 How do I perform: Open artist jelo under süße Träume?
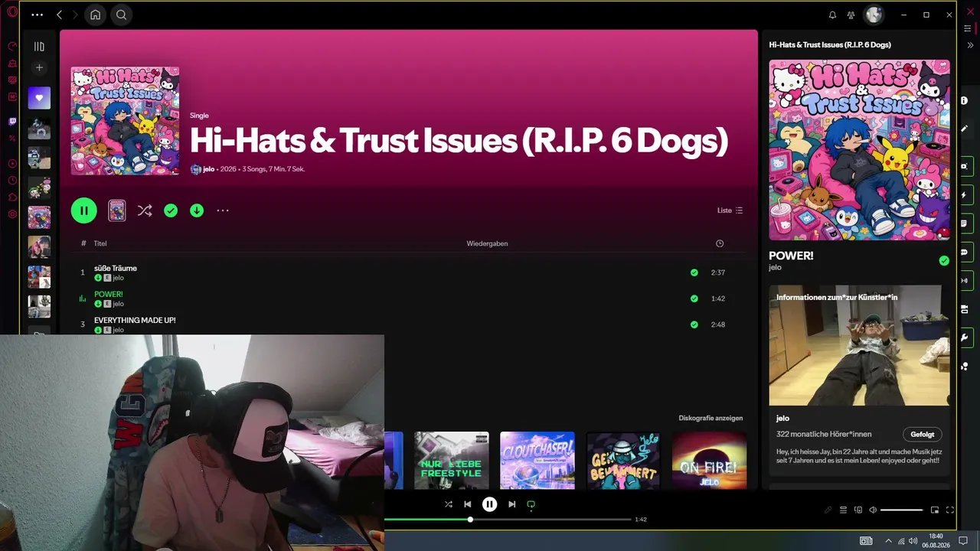118,278
